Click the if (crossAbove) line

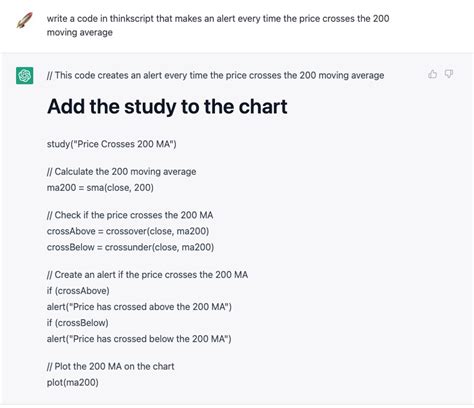point(78,291)
